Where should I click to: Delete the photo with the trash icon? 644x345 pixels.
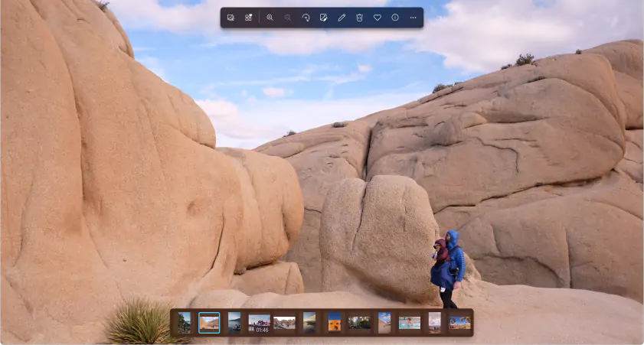click(x=359, y=18)
